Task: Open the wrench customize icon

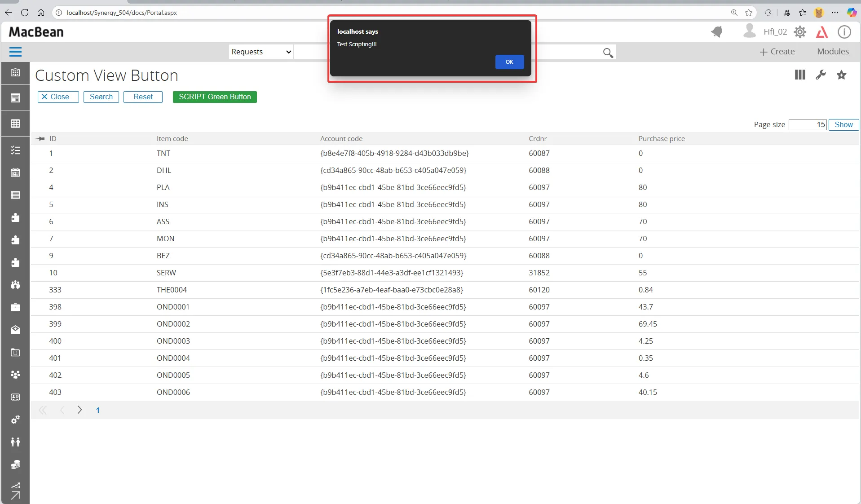Action: (821, 75)
